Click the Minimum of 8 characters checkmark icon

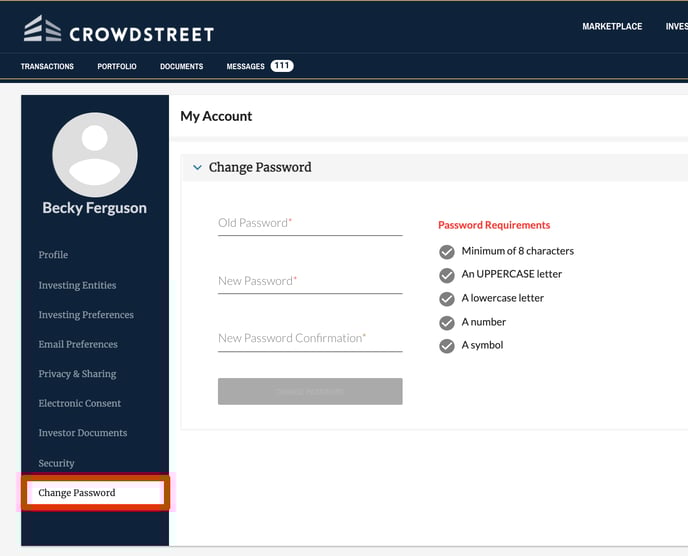447,252
